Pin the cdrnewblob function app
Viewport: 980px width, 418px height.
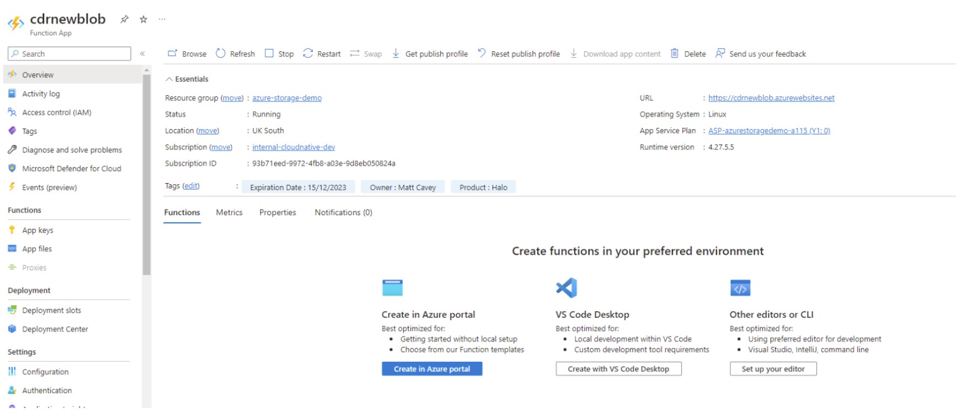coord(125,19)
